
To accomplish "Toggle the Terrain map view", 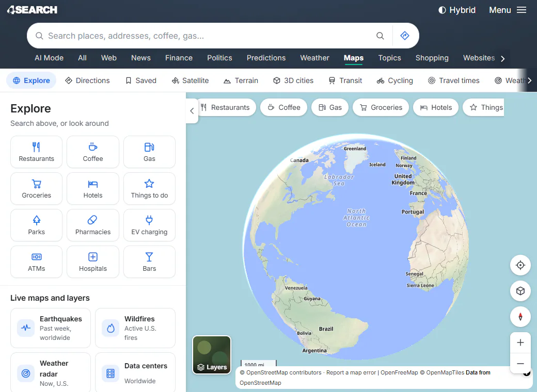I will [x=241, y=80].
